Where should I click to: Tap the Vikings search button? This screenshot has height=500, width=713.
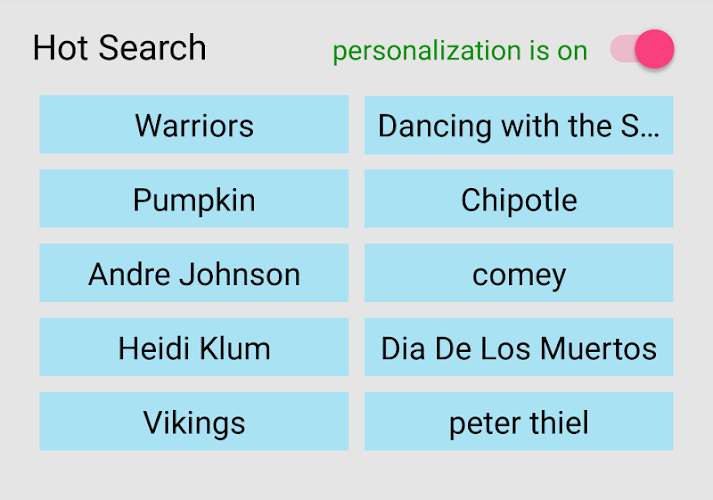194,421
